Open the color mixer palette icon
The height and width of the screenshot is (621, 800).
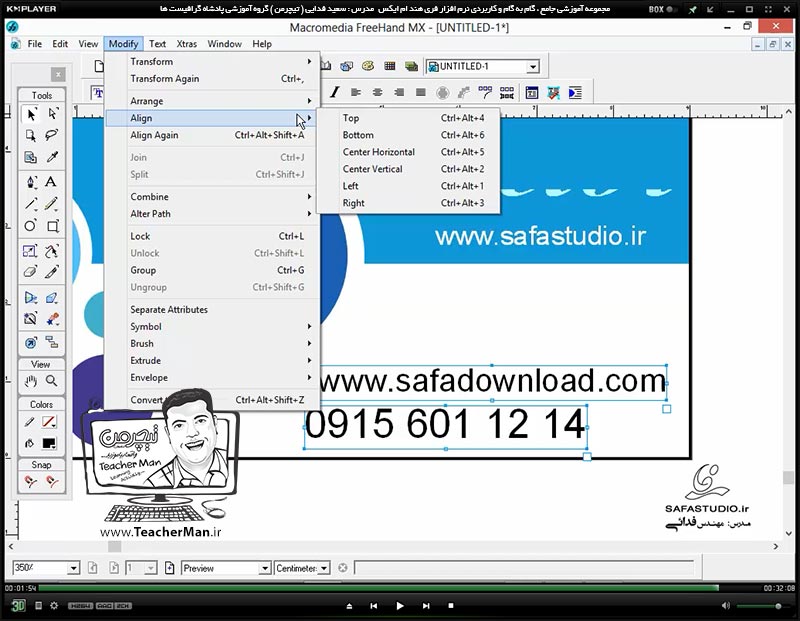point(368,66)
